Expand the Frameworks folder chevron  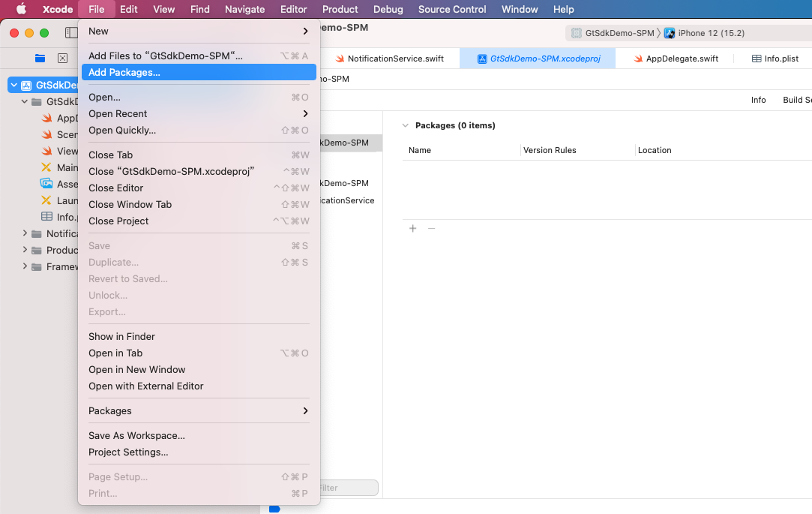point(24,266)
